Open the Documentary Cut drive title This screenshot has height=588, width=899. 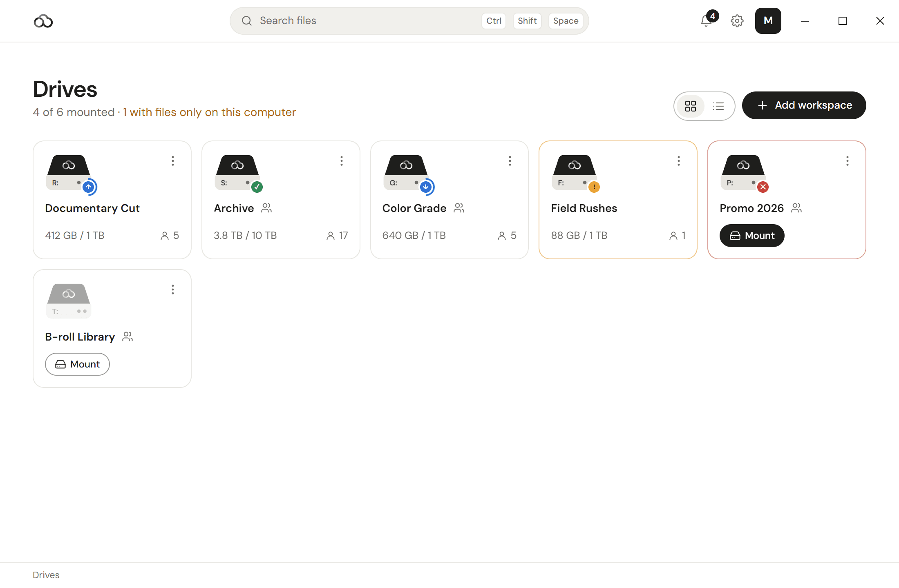[x=92, y=208]
